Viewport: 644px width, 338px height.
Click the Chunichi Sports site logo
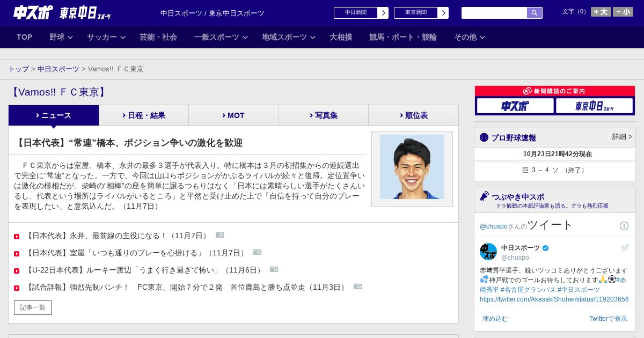[x=33, y=13]
